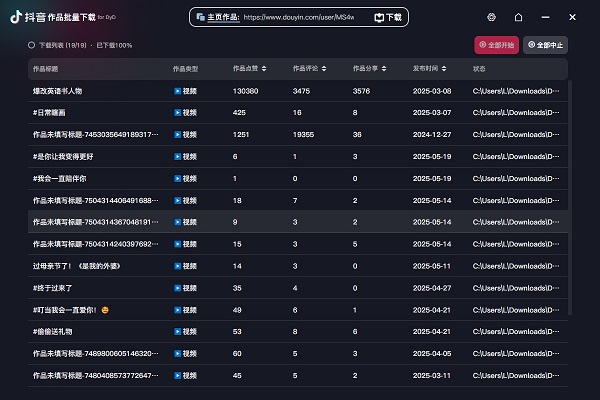This screenshot has width=600, height=400.
Task: Click publish date 2024-12-27
Action: tap(432, 134)
